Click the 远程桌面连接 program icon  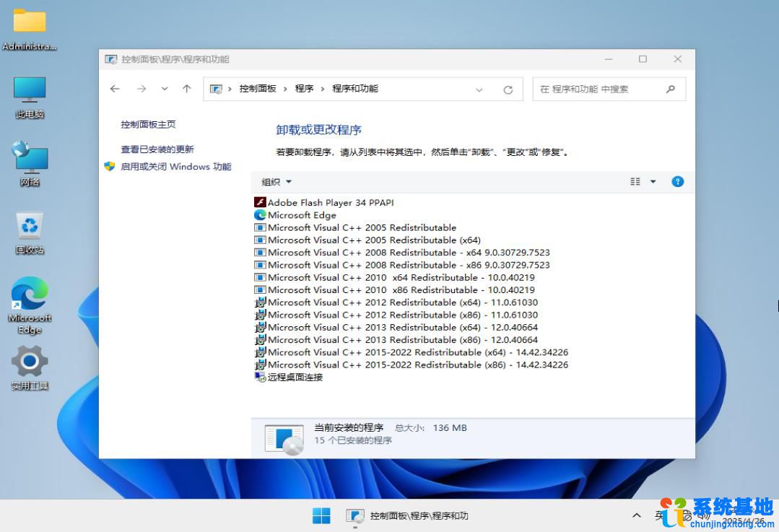[x=261, y=377]
